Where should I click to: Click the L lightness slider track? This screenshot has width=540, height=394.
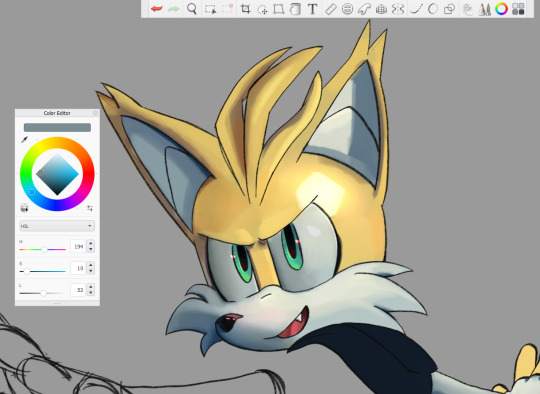[x=43, y=293]
